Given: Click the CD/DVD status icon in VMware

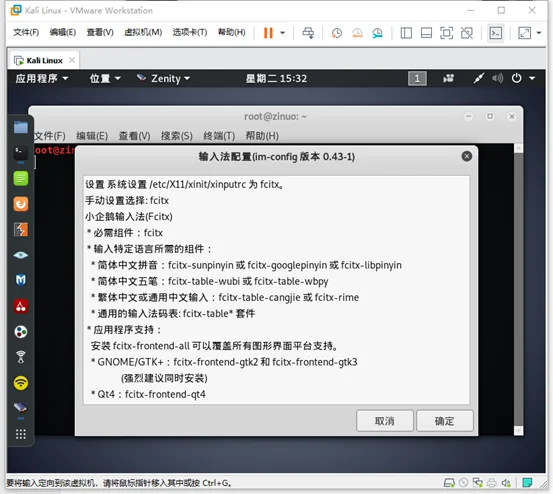Looking at the screenshot, I should point(463,483).
